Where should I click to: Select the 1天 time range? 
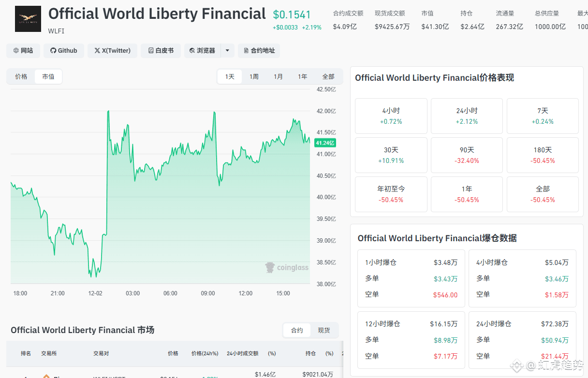(230, 77)
